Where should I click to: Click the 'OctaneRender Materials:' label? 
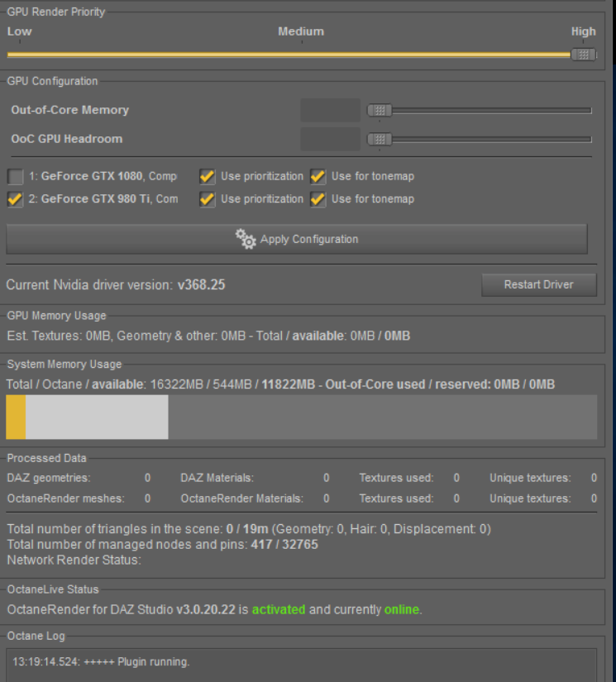click(x=242, y=498)
